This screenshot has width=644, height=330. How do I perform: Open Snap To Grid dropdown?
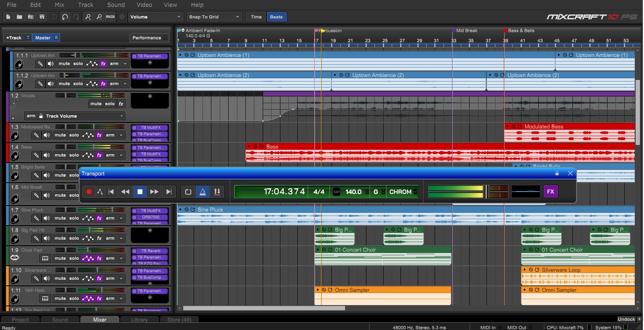click(x=214, y=17)
